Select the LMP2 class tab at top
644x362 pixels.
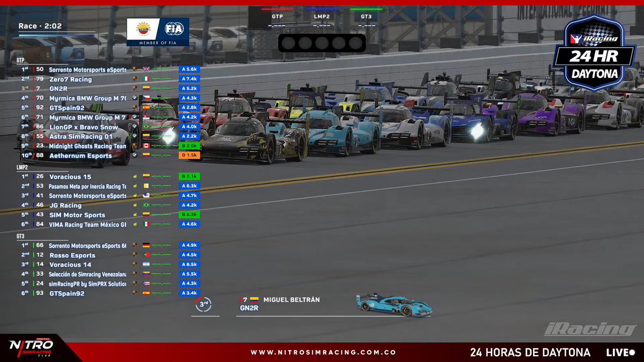(x=321, y=17)
